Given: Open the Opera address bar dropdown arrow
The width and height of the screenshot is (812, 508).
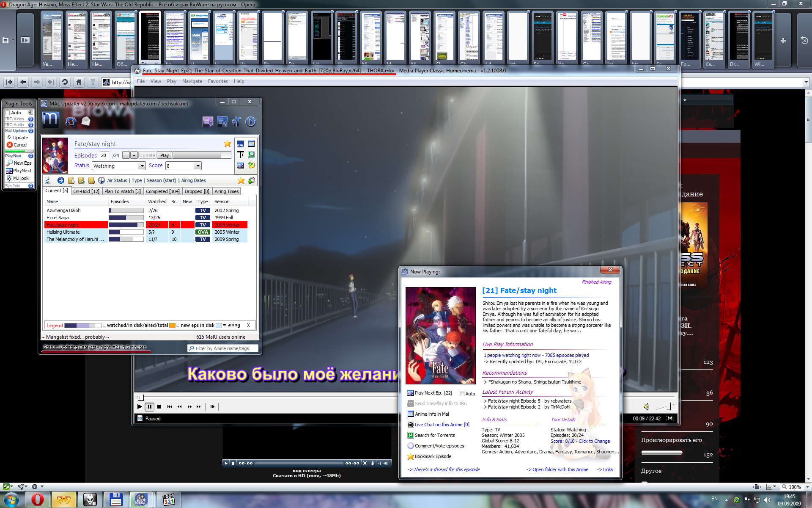Looking at the screenshot, I should coord(806,82).
